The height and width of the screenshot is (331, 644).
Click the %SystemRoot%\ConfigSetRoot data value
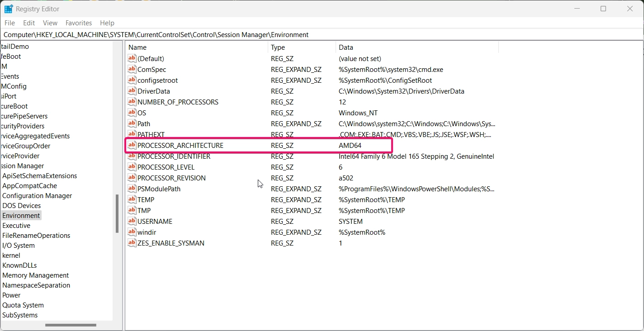(385, 80)
